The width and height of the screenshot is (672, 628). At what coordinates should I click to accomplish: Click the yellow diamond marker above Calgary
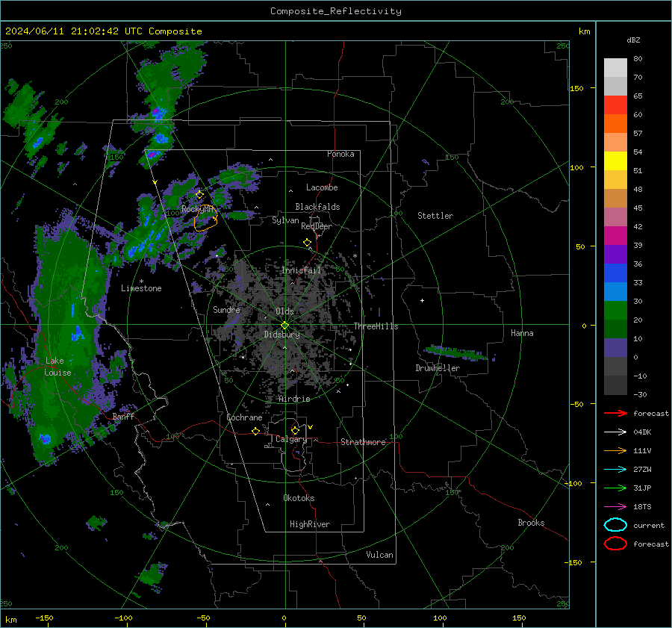click(x=295, y=430)
